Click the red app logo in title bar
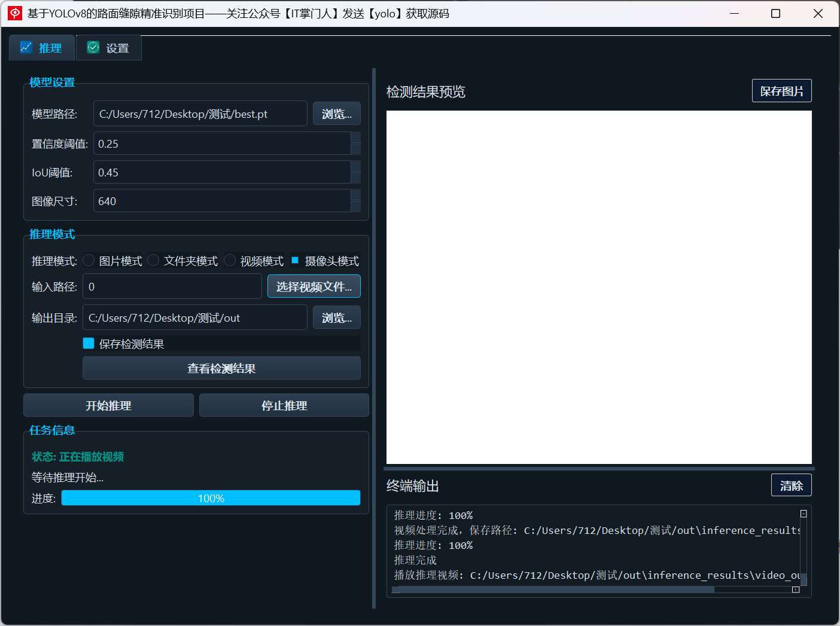The image size is (840, 626). click(15, 13)
